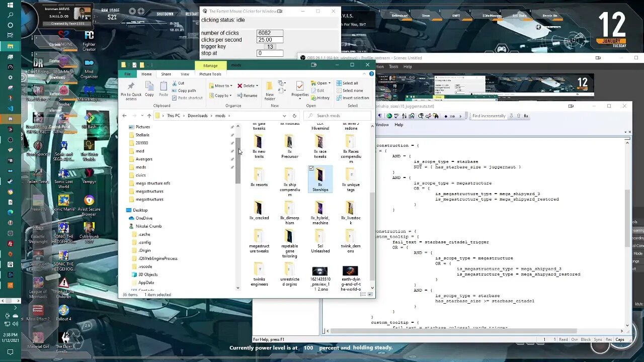Click the clicks per second field
Viewport: 644px width, 362px height.
click(270, 40)
